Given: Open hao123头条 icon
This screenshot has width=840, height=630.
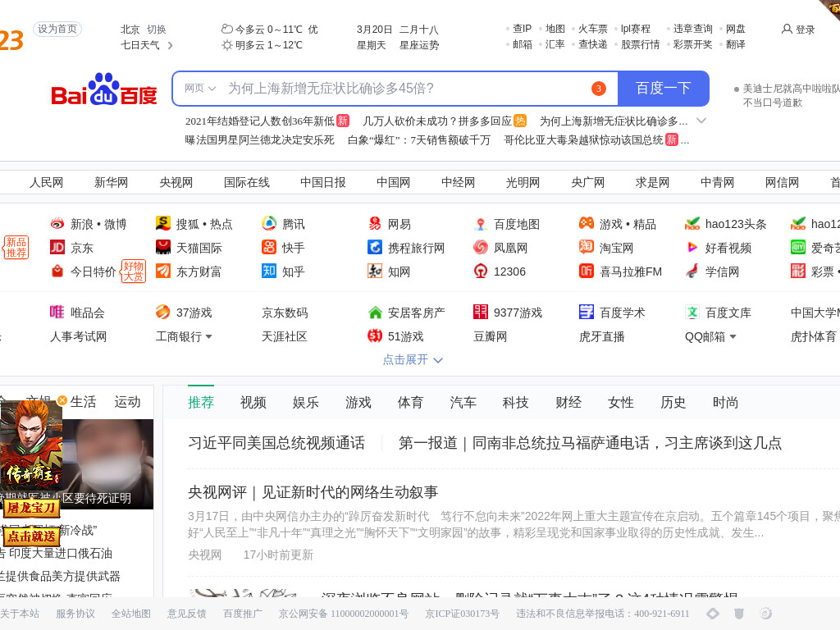Looking at the screenshot, I should tap(692, 223).
